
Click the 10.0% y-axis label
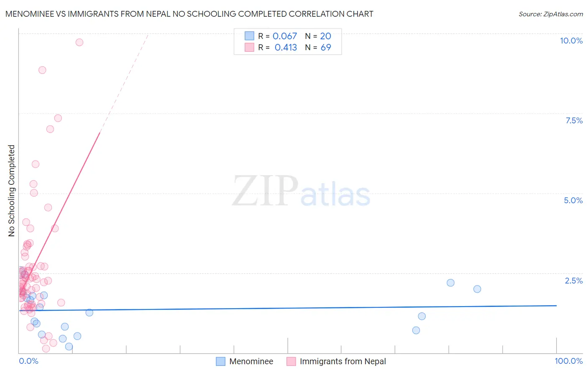coord(571,41)
